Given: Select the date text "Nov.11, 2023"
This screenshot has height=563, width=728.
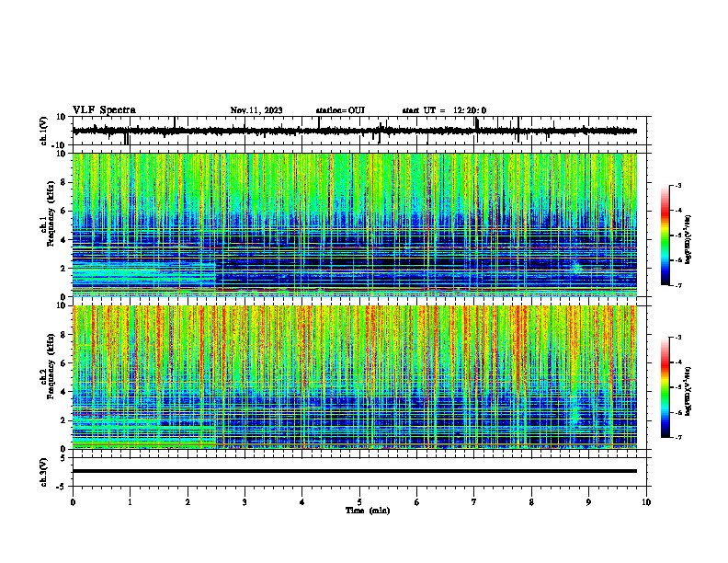Looking at the screenshot, I should coord(256,110).
